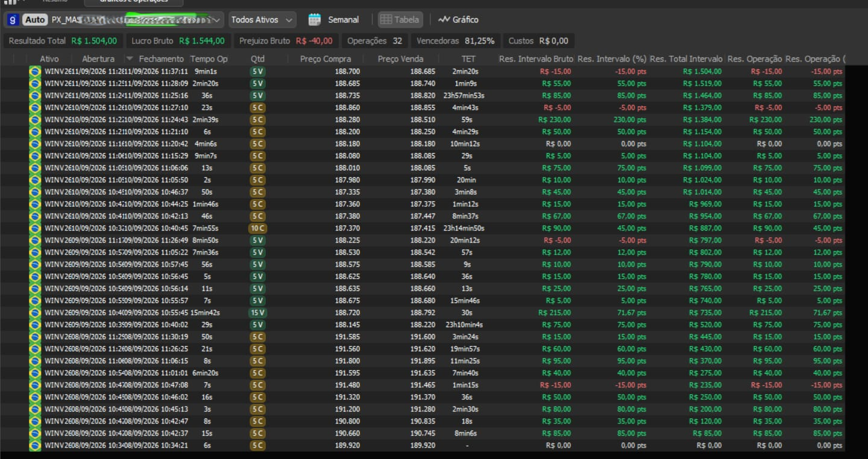The image size is (868, 459).
Task: Expand the Todos Ativos asset filter
Action: click(x=262, y=20)
